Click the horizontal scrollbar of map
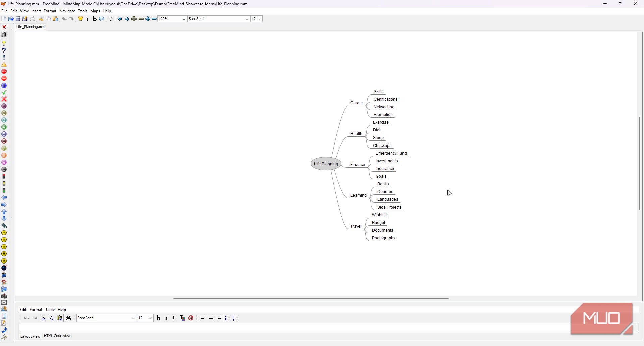This screenshot has width=644, height=346. pyautogui.click(x=311, y=298)
